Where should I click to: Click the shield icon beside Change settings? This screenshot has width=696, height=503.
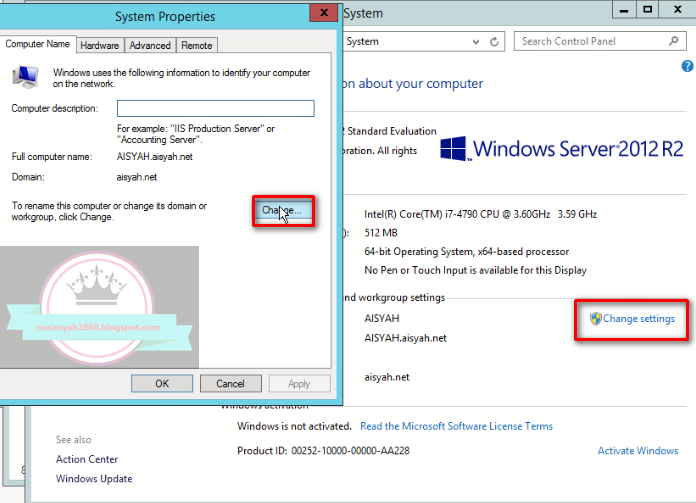(x=595, y=318)
